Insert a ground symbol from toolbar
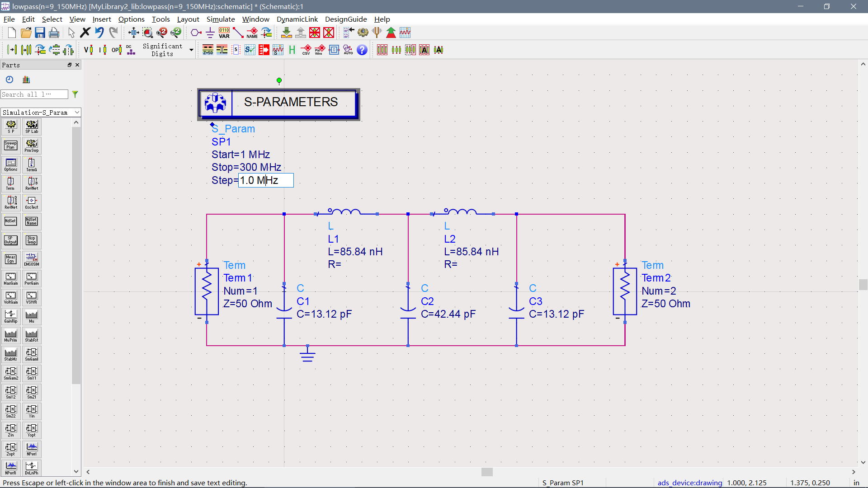This screenshot has width=868, height=488. (210, 33)
